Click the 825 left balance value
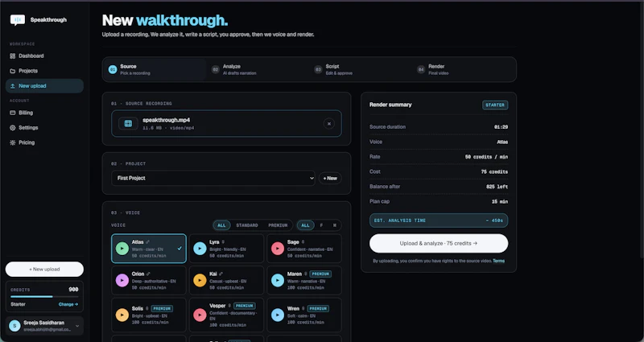Viewport: 644px width, 342px height. click(497, 187)
